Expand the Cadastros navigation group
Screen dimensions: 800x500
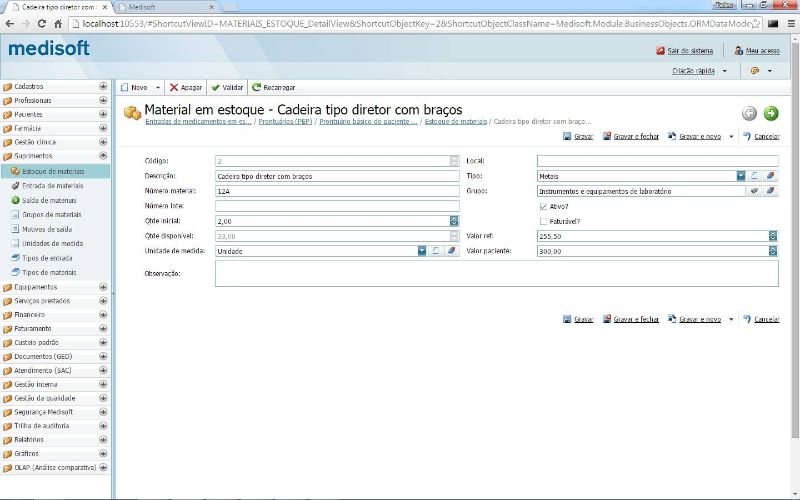pos(103,86)
